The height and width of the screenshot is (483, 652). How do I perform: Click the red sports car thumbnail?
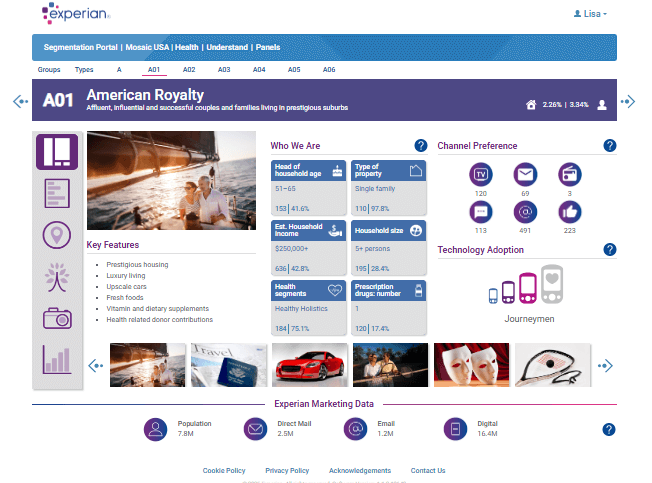310,365
